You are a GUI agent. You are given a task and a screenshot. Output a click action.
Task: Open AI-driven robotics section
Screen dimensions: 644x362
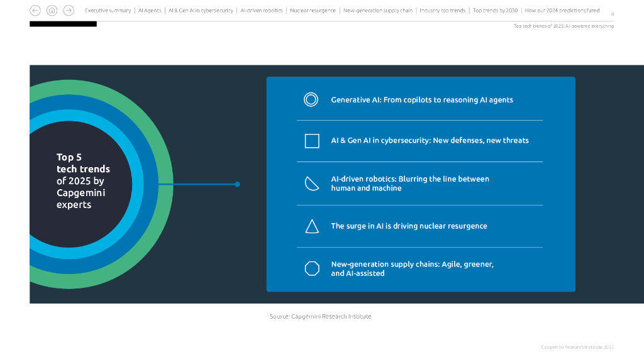pyautogui.click(x=262, y=11)
